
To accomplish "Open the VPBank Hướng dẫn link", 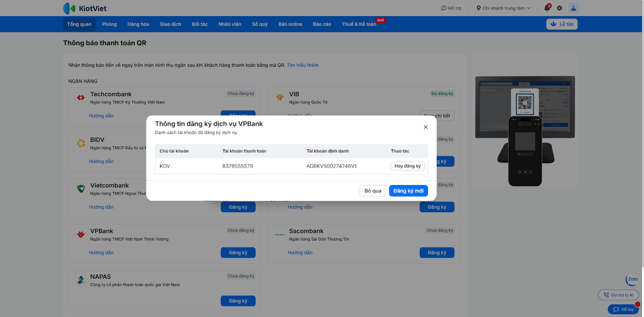I will click(x=101, y=253).
